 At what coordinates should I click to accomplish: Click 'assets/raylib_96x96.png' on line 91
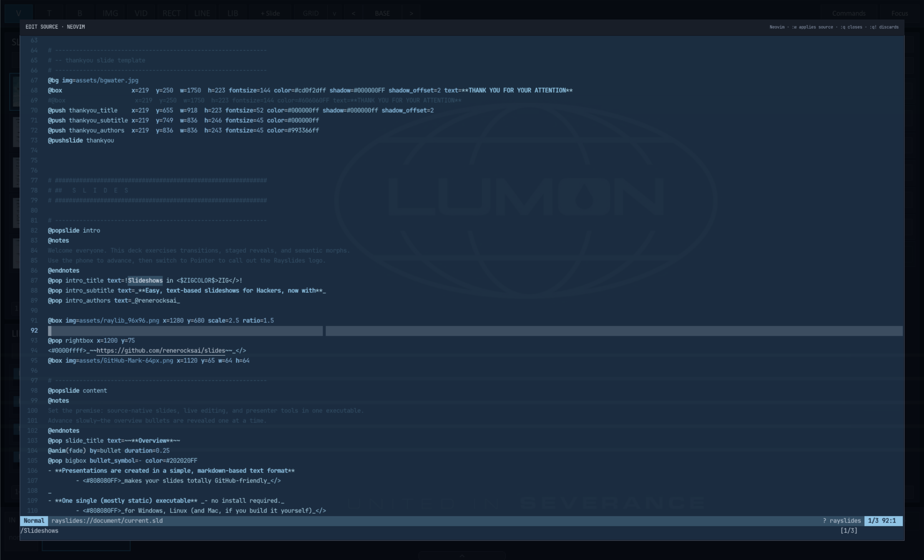[119, 320]
